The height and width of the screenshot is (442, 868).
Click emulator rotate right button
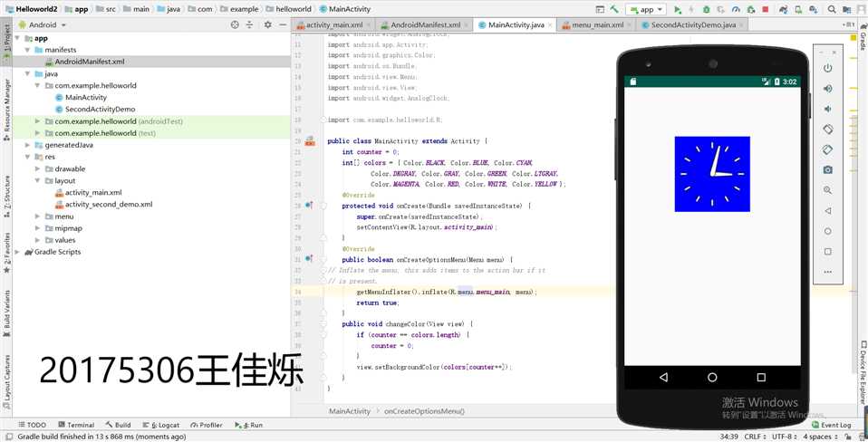(x=827, y=149)
